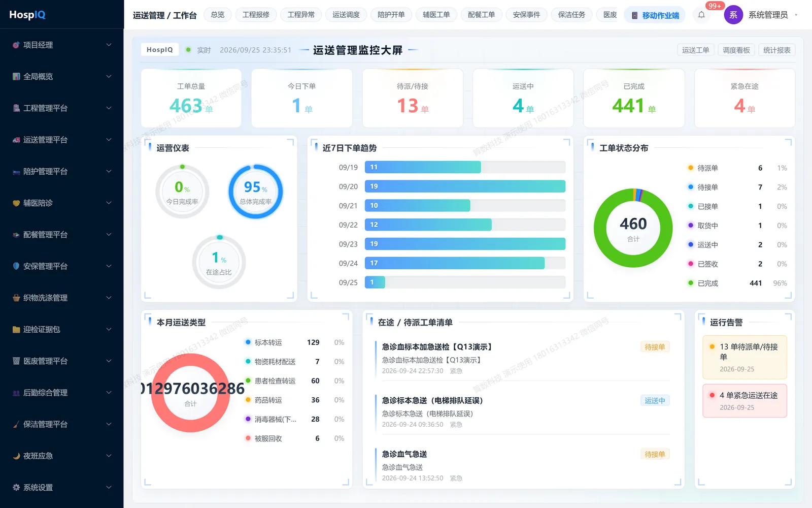Viewport: 812px width, 508px height.
Task: Open the 13 单待派单/待接单 alert card
Action: tap(745, 357)
